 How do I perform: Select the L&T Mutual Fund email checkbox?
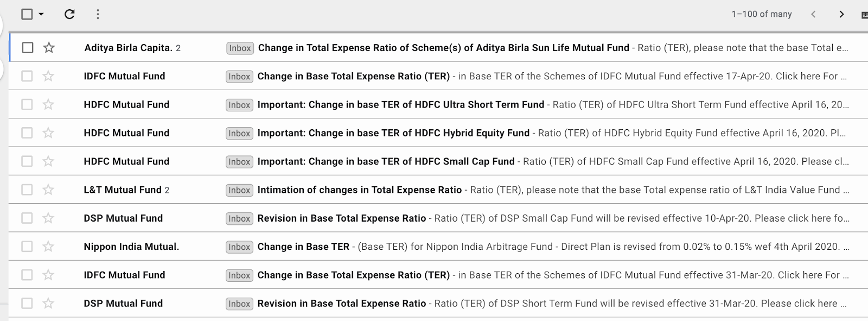point(27,190)
